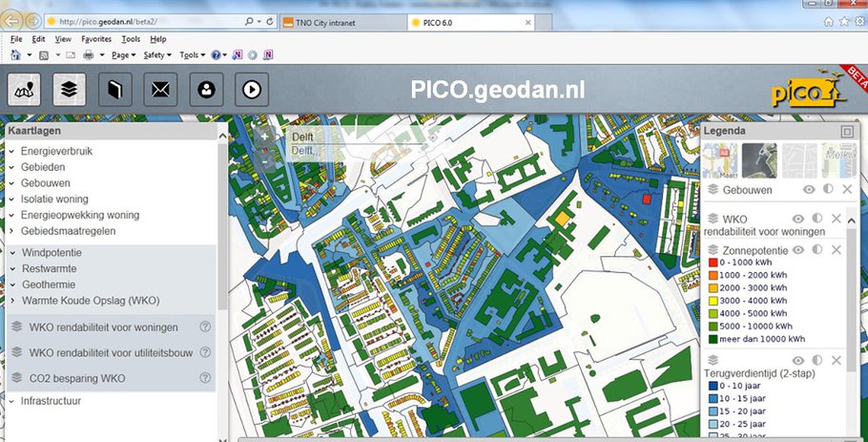
Task: Click red 0 - 1000 kWh swatch
Action: (713, 263)
